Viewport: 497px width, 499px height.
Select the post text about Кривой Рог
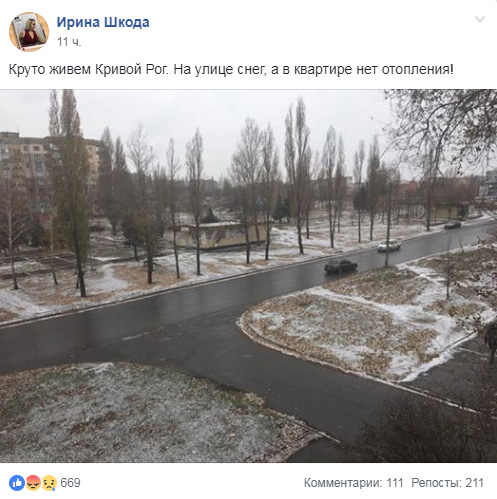[231, 70]
